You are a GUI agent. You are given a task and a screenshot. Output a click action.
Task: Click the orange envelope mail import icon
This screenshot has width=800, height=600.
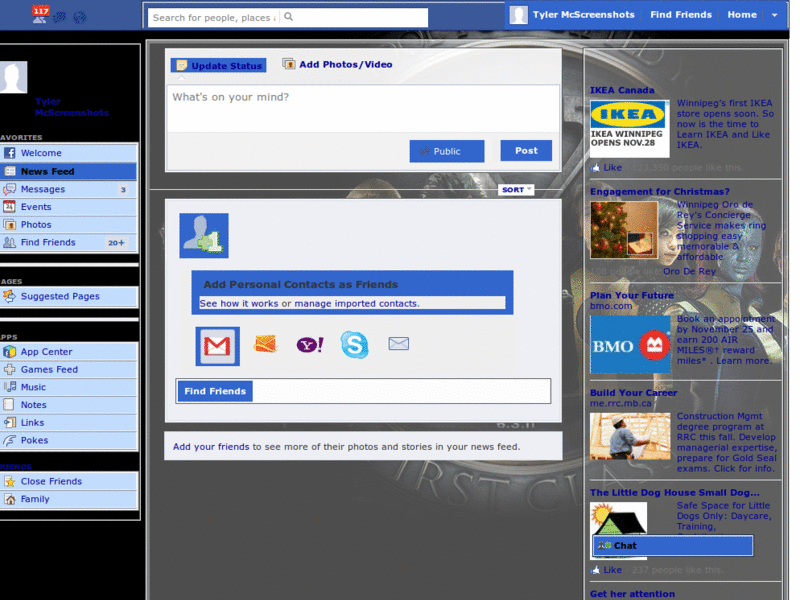[265, 344]
